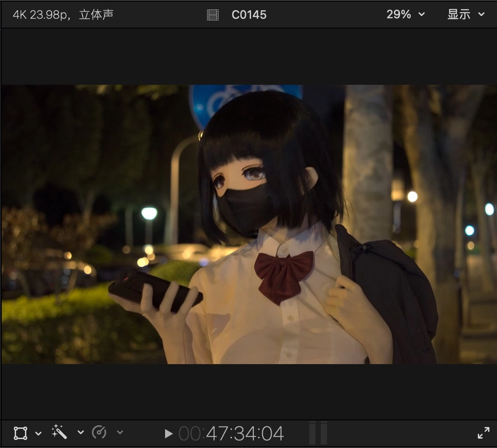Open the retiming options dropdown chevron
This screenshot has height=448, width=497.
pos(120,432)
